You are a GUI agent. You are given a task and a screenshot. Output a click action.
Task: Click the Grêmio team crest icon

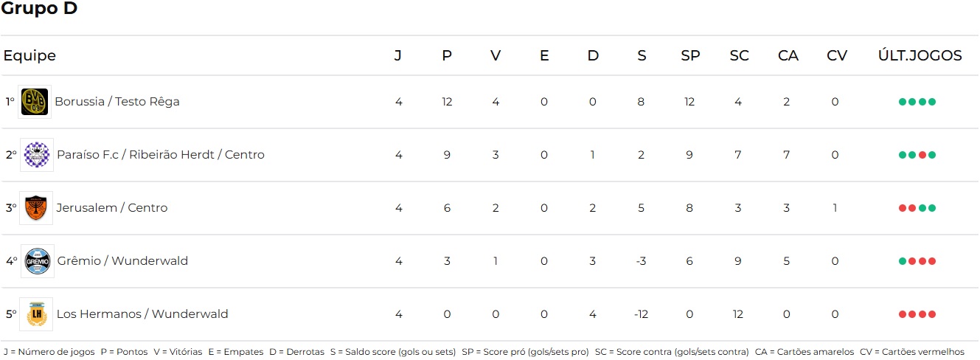(x=37, y=261)
